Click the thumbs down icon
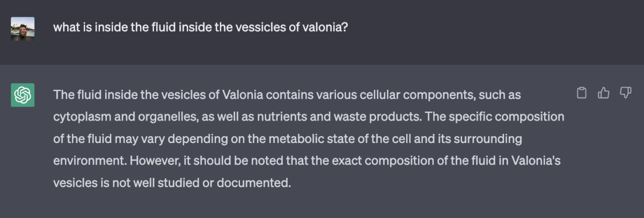 (625, 93)
